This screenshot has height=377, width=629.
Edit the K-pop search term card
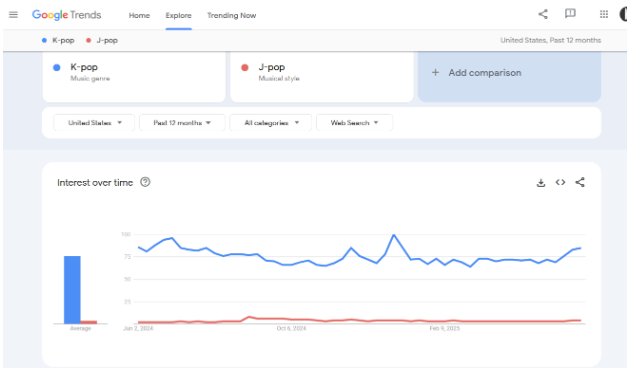[134, 77]
